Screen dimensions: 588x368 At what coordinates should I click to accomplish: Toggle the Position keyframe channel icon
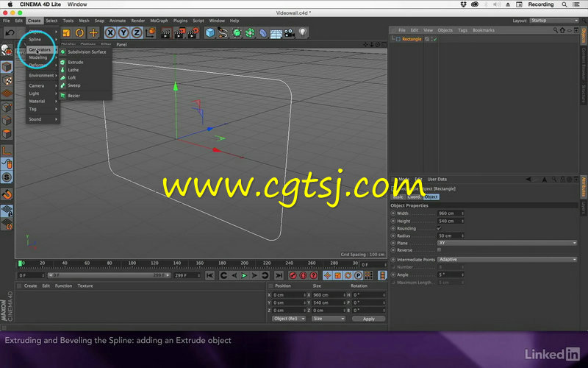pyautogui.click(x=327, y=275)
